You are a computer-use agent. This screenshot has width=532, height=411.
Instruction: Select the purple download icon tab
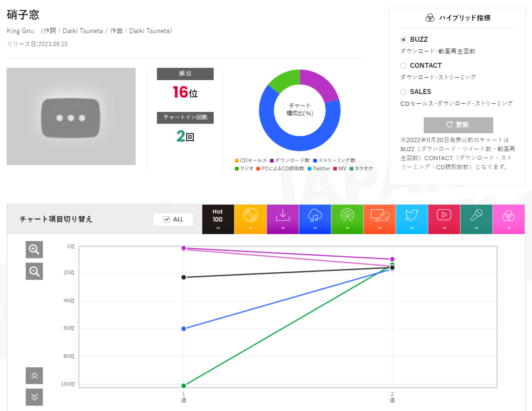tap(283, 219)
